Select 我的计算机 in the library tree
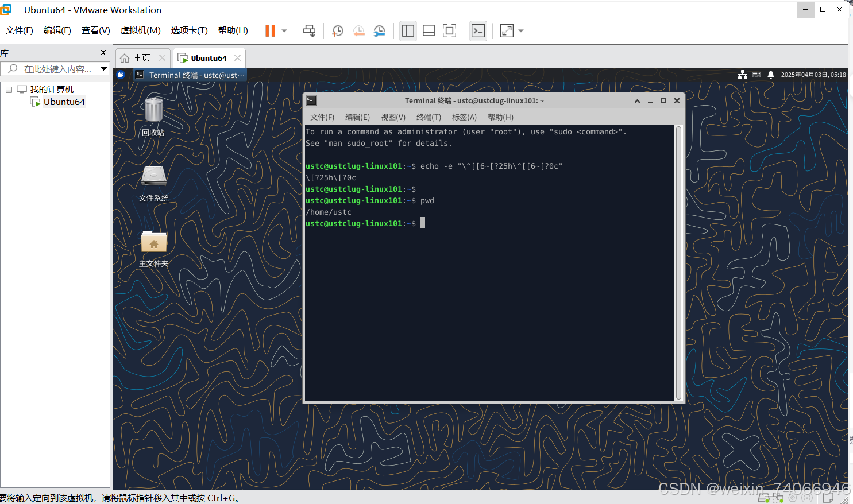This screenshot has height=504, width=853. coord(52,90)
